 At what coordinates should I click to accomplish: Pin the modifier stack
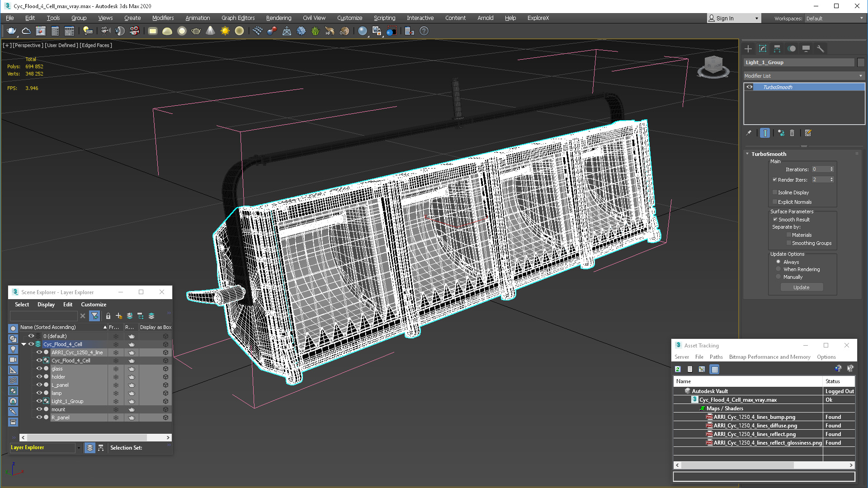point(749,133)
